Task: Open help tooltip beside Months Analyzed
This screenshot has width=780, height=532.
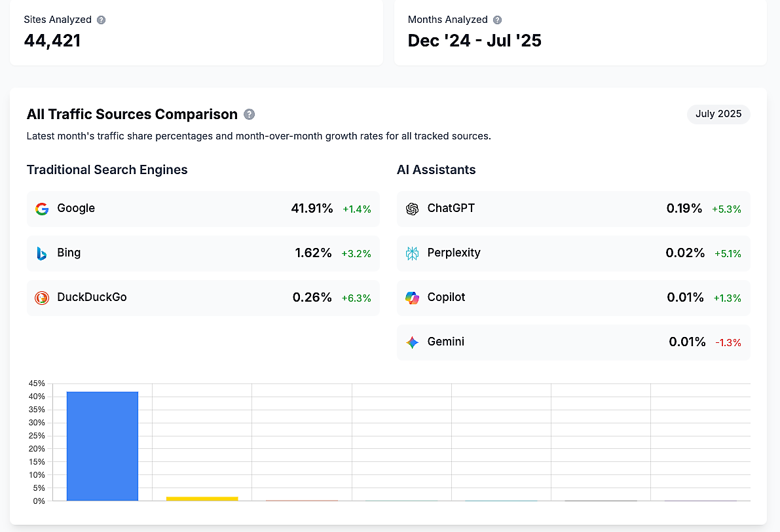Action: (497, 20)
